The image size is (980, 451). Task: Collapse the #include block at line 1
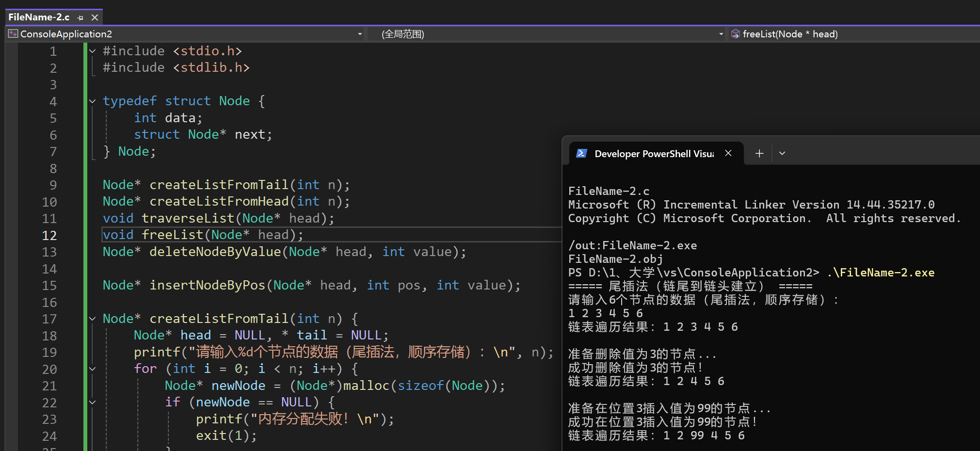[x=92, y=51]
